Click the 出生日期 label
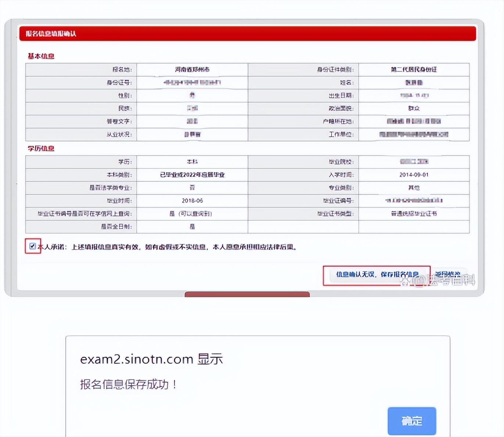The image size is (504, 437). click(341, 95)
